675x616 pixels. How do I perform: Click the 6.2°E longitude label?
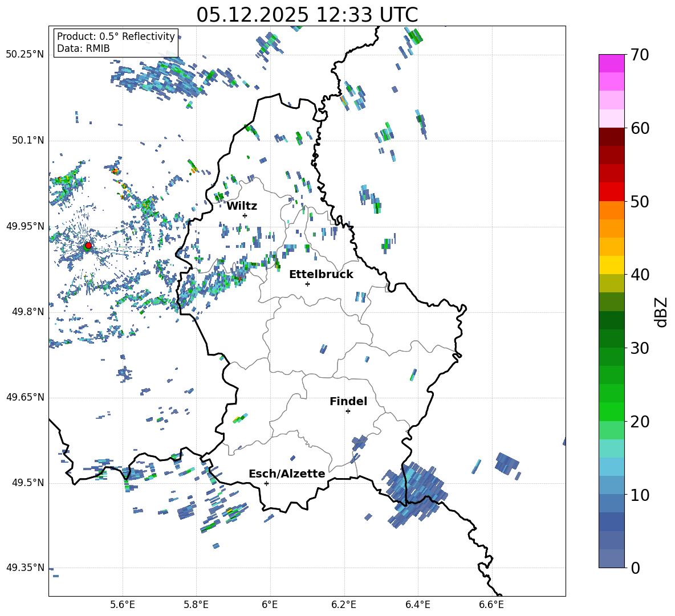click(x=344, y=605)
